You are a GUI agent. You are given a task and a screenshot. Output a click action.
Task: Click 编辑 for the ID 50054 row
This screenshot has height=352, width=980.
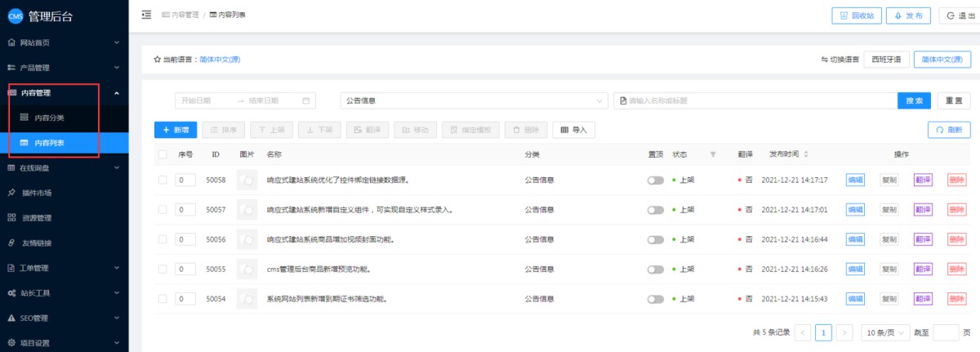(854, 299)
